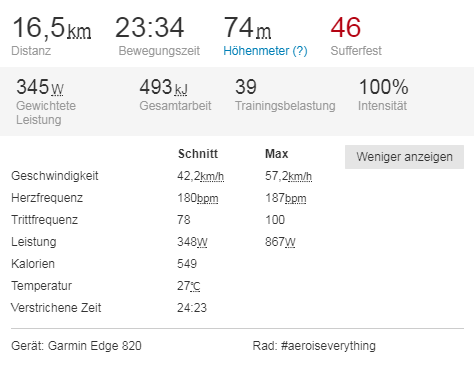The width and height of the screenshot is (474, 370).
Task: Select the Garmin Edge 820 device text
Action: 95,346
